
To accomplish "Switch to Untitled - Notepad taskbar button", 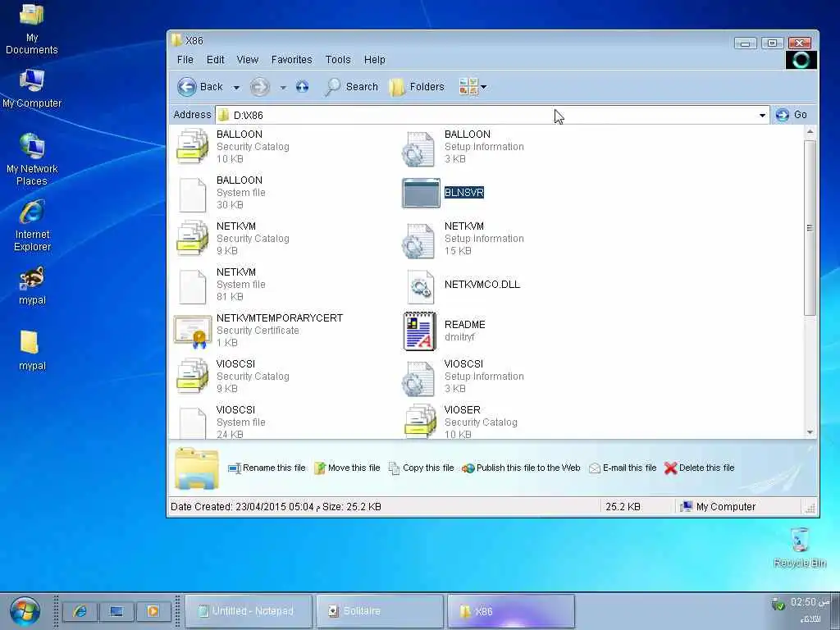I will 249,611.
